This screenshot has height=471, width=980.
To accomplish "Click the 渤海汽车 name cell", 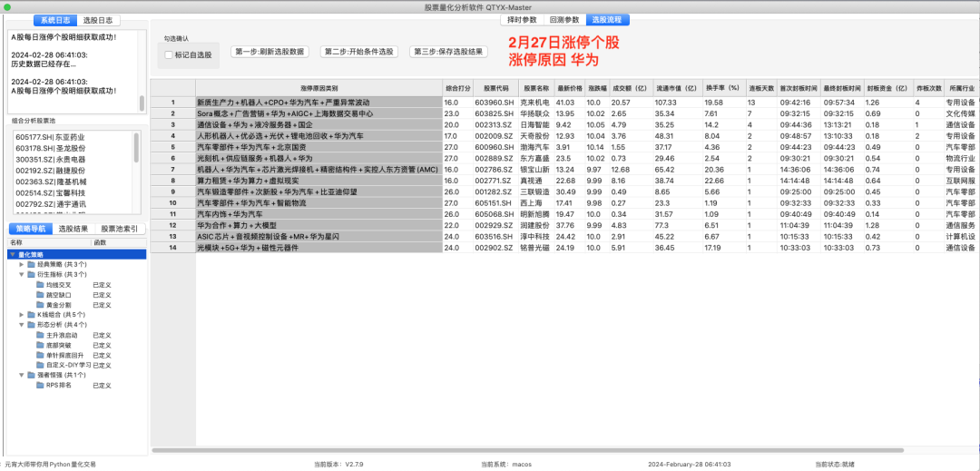I will (x=536, y=147).
